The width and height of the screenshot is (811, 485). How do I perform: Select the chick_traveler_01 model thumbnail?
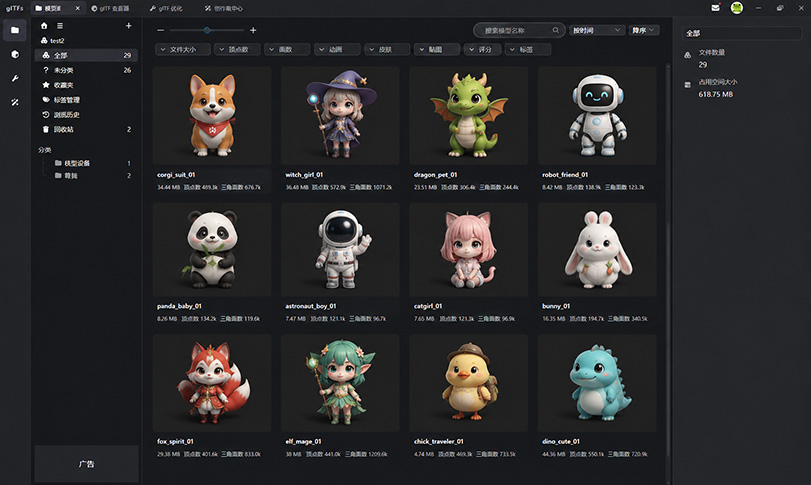(469, 383)
